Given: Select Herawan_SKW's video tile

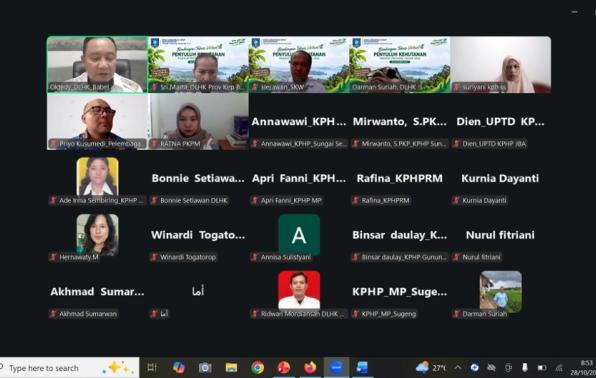Looking at the screenshot, I should coord(299,65).
